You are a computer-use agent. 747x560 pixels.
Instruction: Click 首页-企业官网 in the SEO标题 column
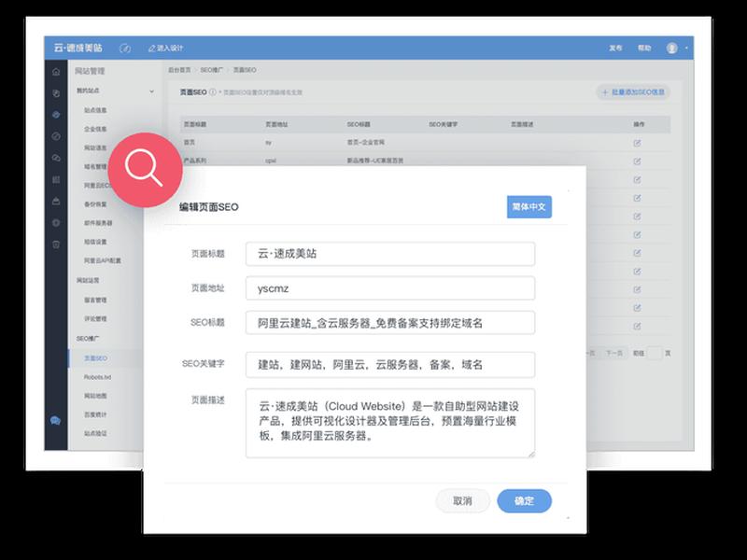pyautogui.click(x=365, y=143)
